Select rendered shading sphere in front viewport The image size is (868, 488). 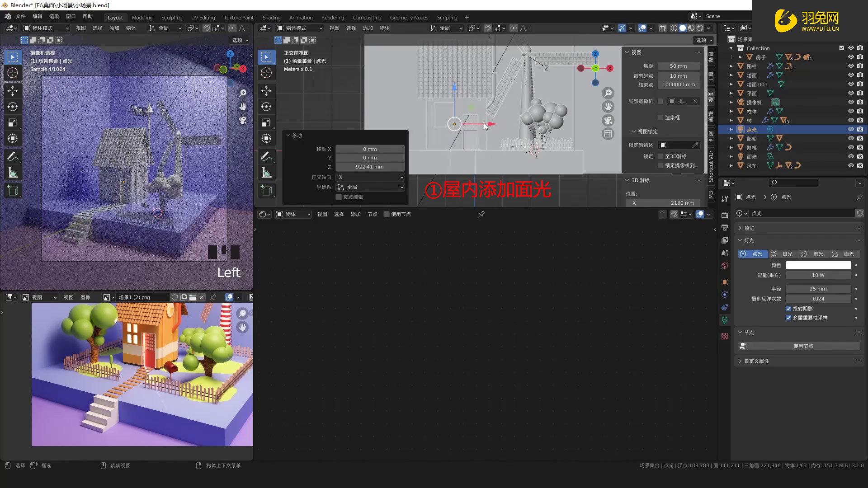(x=700, y=28)
